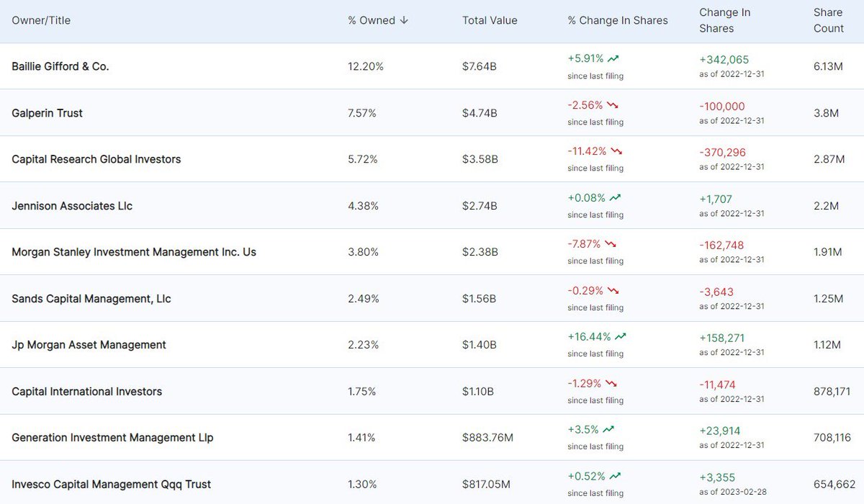This screenshot has width=864, height=504.
Task: Open Capital International Investors entry
Action: (x=87, y=392)
